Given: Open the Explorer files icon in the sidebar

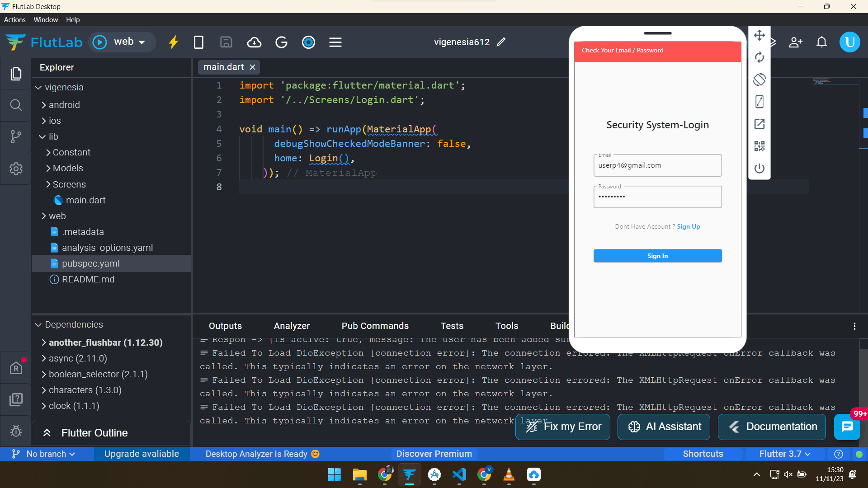Looking at the screenshot, I should pos(16,74).
